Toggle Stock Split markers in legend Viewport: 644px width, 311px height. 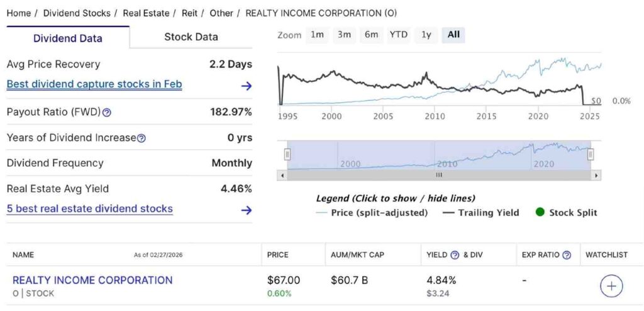pyautogui.click(x=566, y=213)
